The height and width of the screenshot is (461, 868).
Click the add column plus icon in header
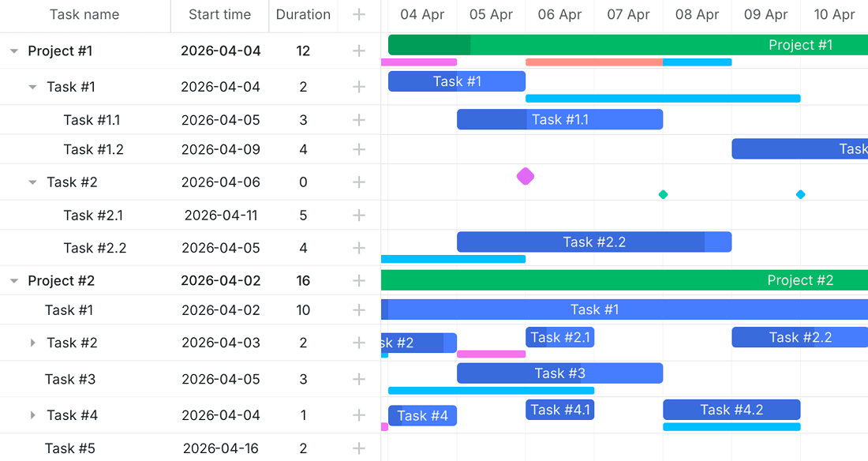coord(359,14)
